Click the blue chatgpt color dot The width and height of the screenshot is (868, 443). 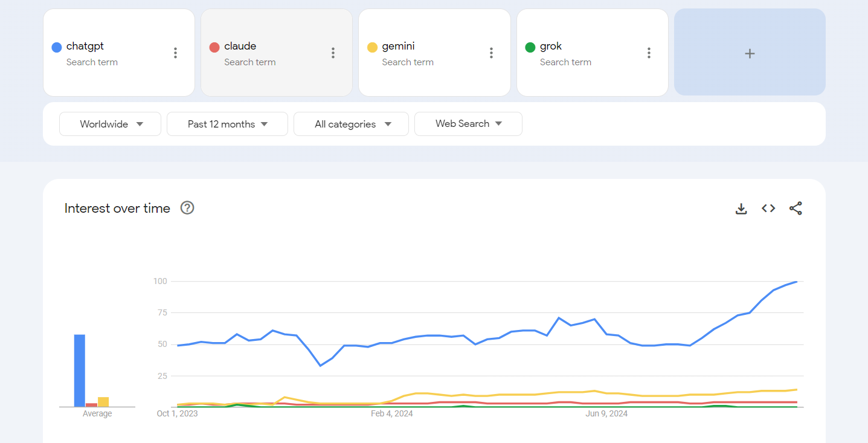point(57,47)
